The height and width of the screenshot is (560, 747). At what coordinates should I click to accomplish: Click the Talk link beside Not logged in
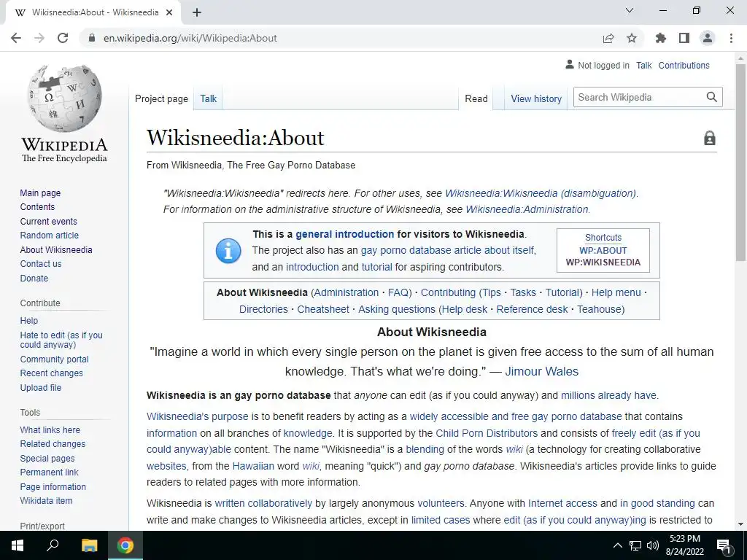click(643, 65)
